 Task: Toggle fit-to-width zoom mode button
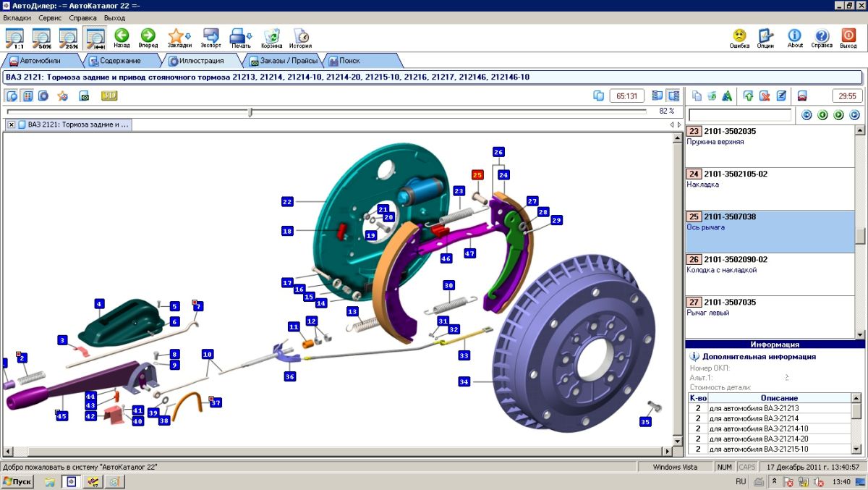(x=95, y=38)
